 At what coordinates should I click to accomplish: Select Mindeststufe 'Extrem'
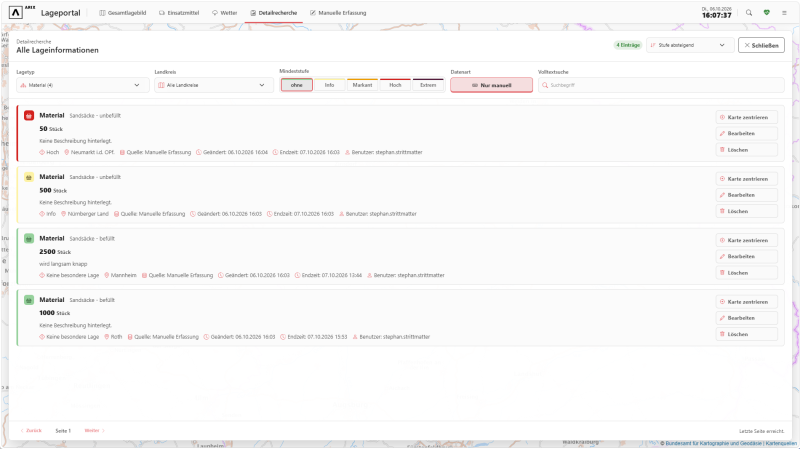click(x=428, y=85)
